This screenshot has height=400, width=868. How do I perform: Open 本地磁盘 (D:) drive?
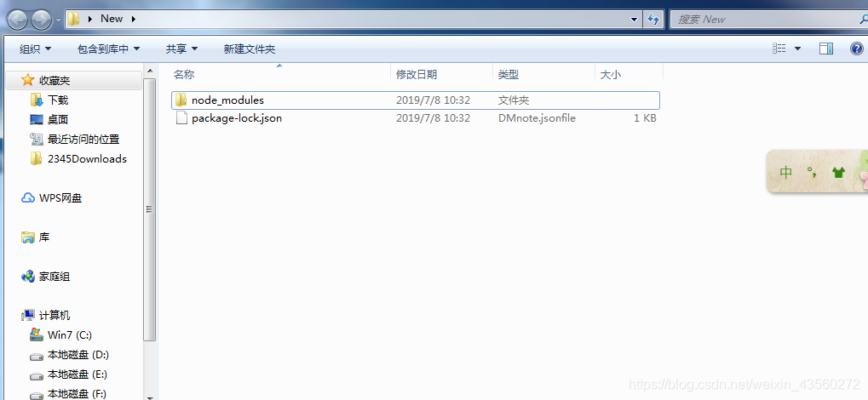coord(78,355)
